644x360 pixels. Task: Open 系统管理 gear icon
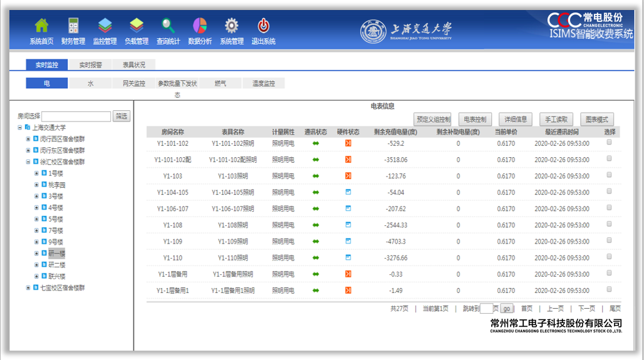coord(232,26)
